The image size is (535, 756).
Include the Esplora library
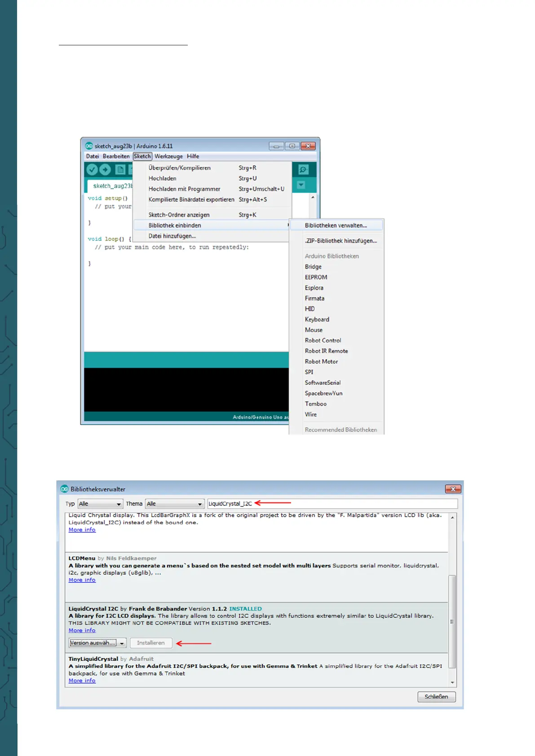coord(336,288)
